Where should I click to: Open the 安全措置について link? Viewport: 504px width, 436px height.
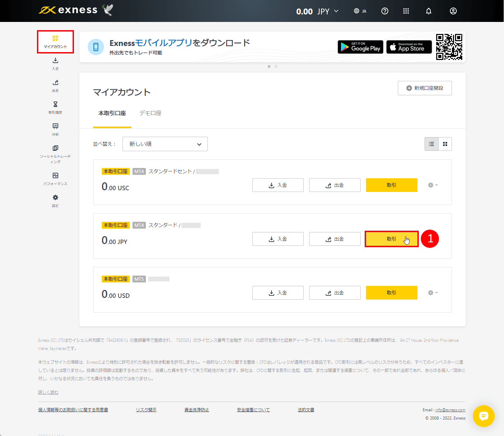pos(253,410)
